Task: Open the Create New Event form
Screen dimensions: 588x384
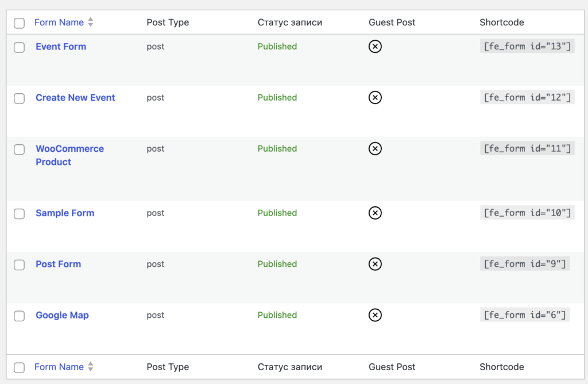Action: [x=75, y=98]
